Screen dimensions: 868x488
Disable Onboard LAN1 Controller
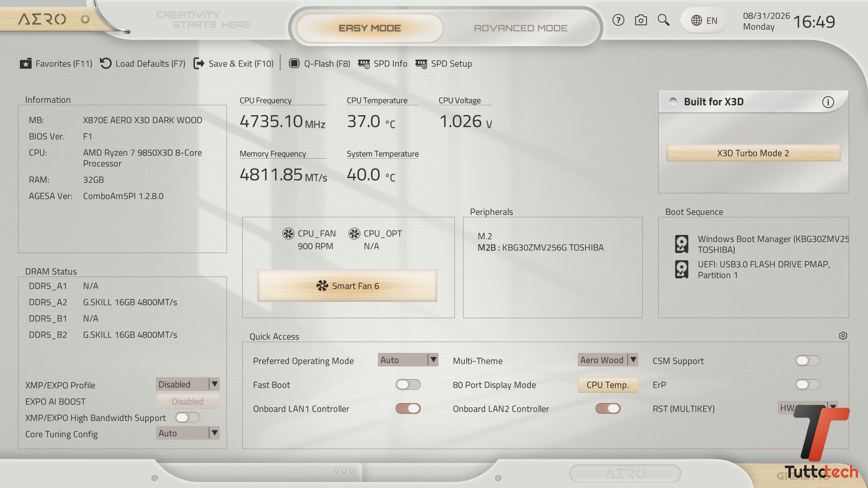click(408, 408)
